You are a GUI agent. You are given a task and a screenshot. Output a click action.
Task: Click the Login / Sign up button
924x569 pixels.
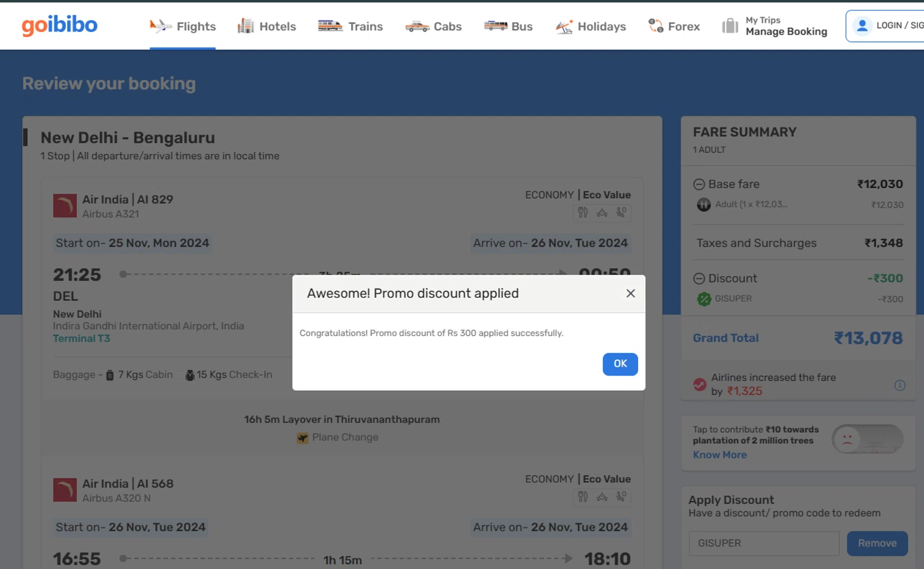[886, 26]
